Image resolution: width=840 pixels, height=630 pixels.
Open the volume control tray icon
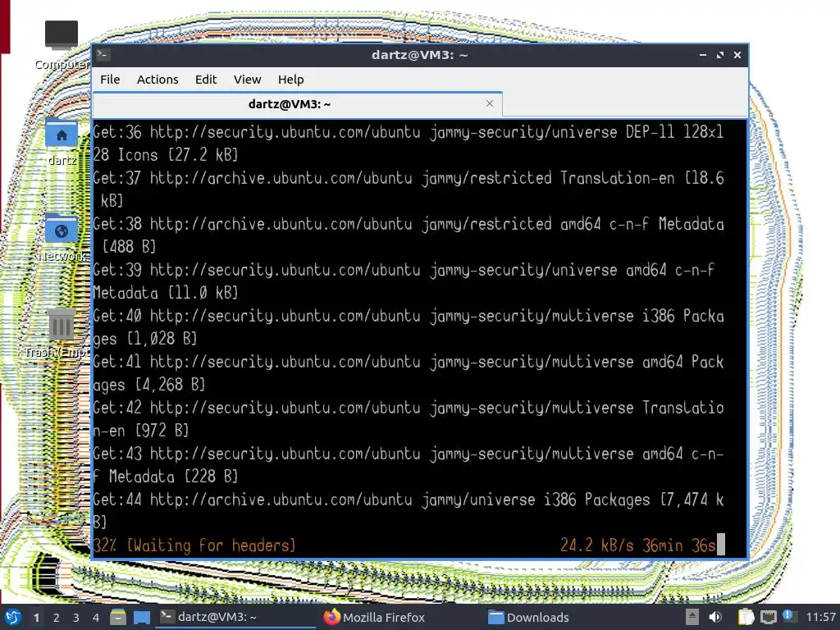(715, 617)
